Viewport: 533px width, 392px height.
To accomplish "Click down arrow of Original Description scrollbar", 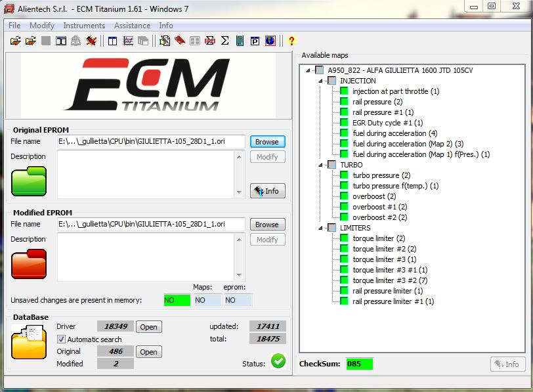I will [239, 192].
